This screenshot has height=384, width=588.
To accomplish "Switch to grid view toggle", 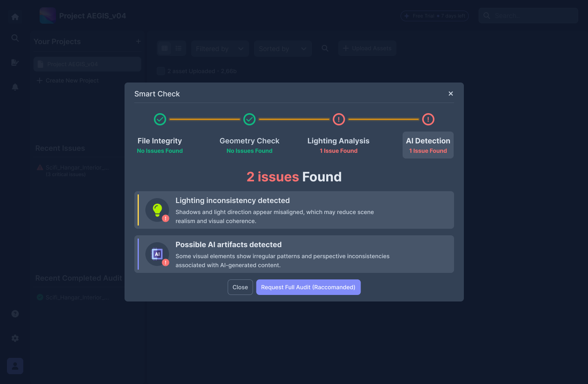I will pyautogui.click(x=165, y=48).
